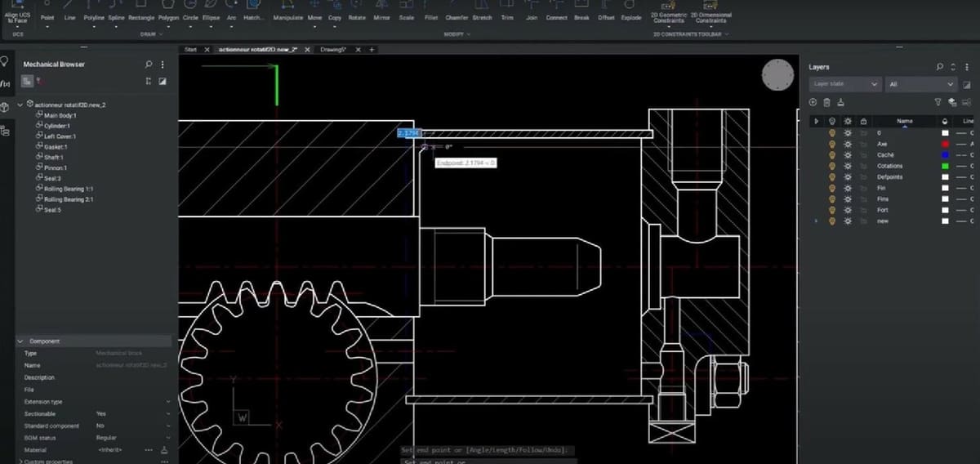Sort layers by the Name column header
This screenshot has height=464, width=980.
(x=905, y=121)
